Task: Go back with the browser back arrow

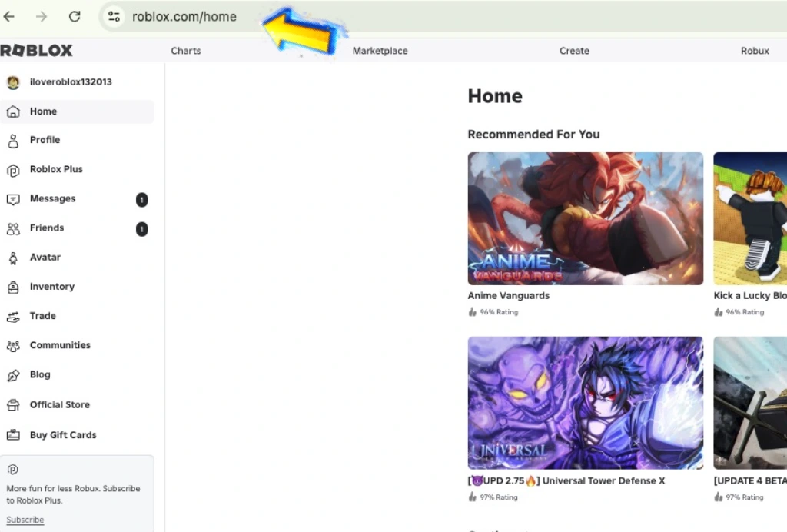Action: click(x=9, y=17)
